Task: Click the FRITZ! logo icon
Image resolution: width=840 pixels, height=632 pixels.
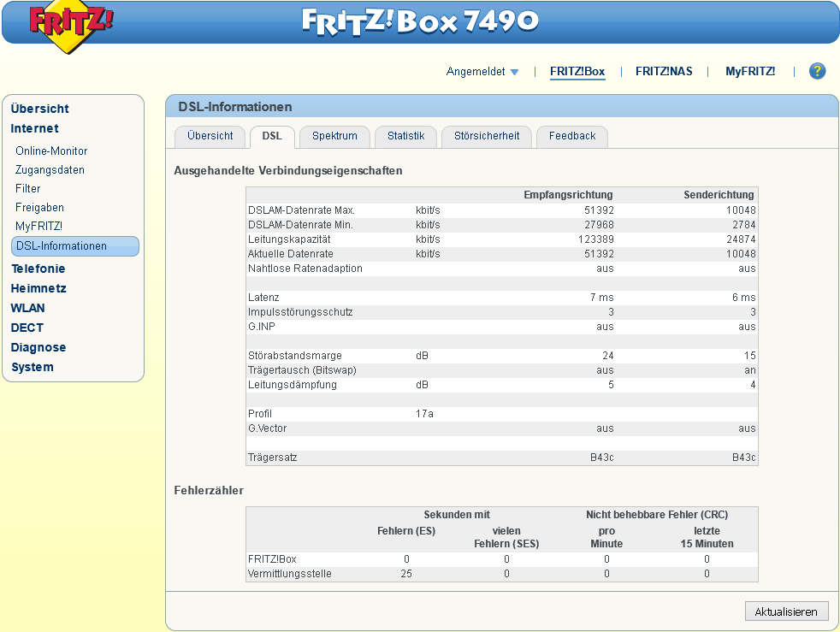Action: tap(71, 26)
